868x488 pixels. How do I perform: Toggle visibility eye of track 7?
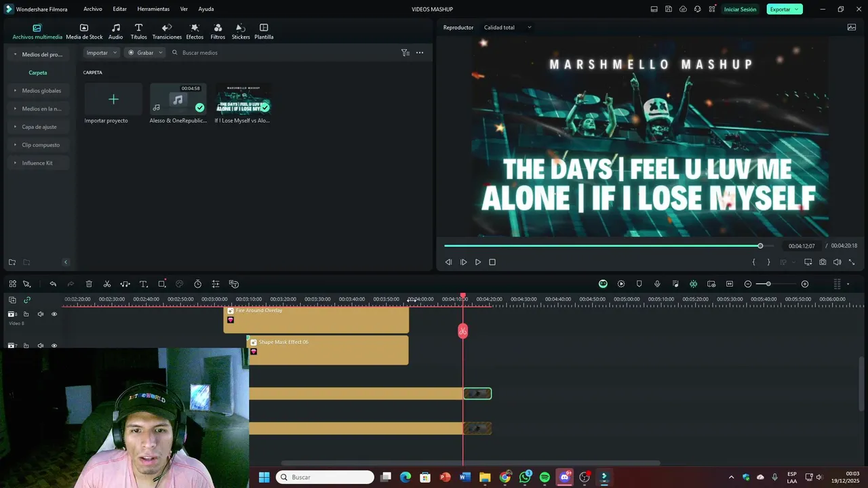tap(54, 346)
